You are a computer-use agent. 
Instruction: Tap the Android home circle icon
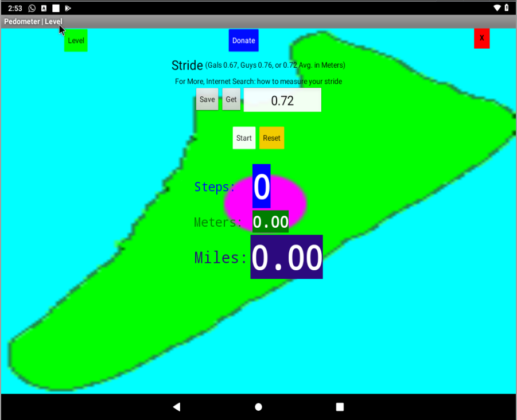(x=258, y=407)
